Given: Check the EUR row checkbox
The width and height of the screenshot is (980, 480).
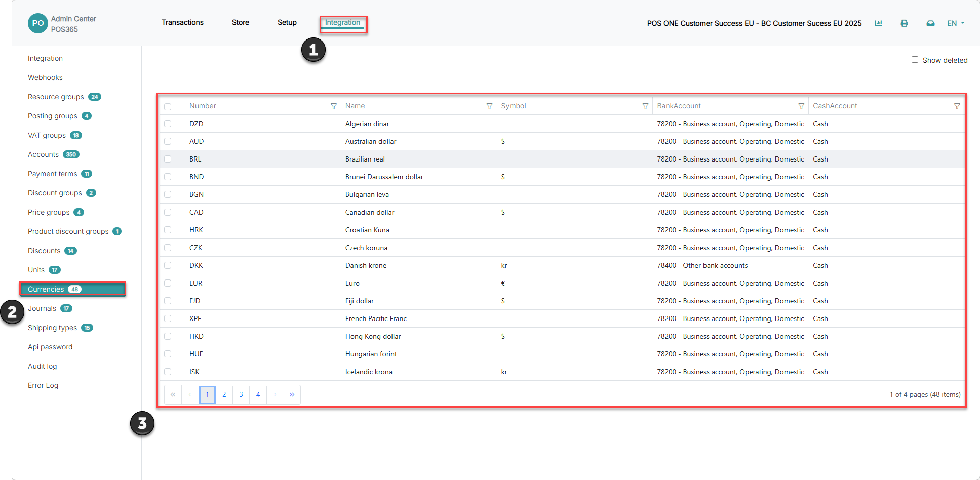Looking at the screenshot, I should (x=168, y=283).
